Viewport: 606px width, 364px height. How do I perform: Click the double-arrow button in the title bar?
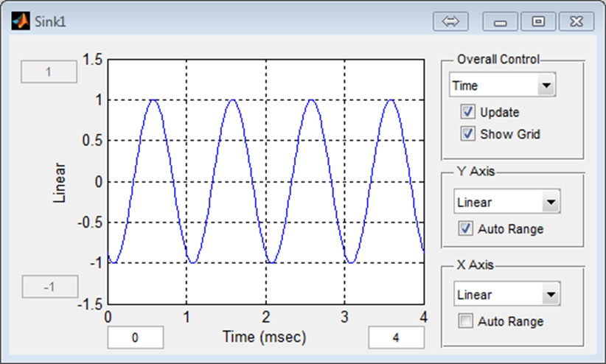[x=450, y=21]
